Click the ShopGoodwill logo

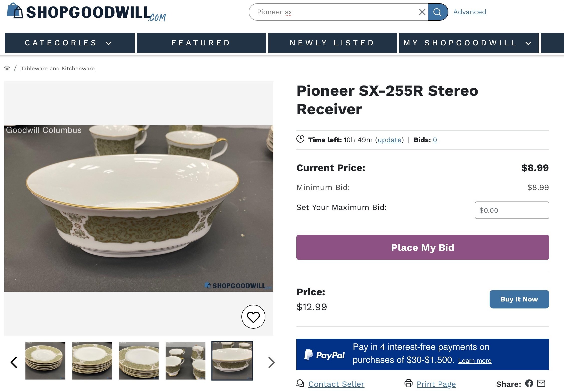86,12
